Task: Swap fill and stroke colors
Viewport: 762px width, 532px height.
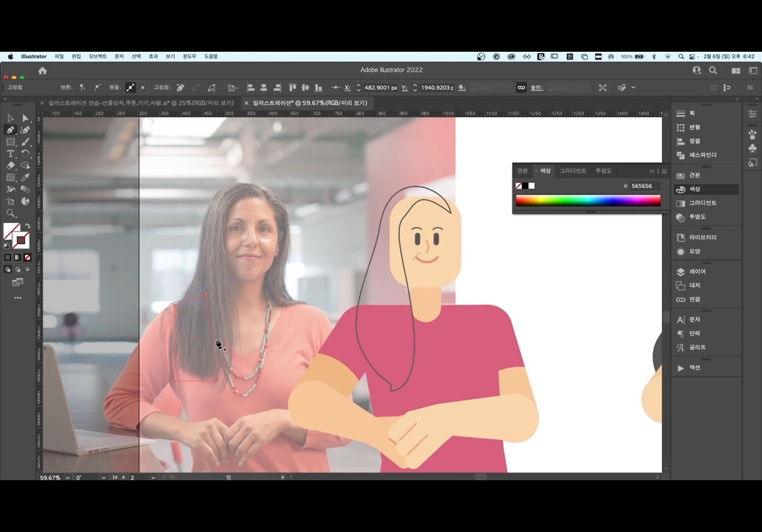Action: (x=27, y=226)
